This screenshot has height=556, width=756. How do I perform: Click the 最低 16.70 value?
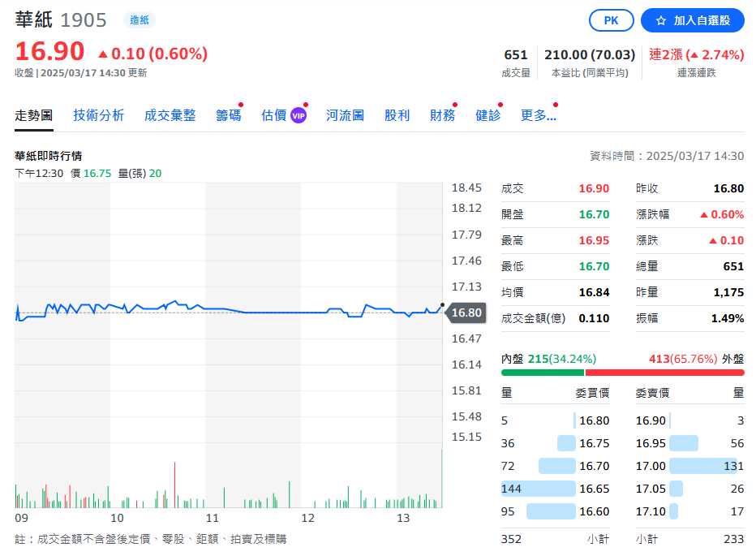pyautogui.click(x=594, y=266)
